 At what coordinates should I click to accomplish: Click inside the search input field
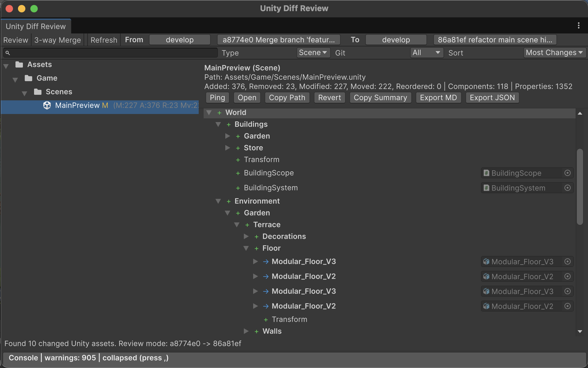108,53
